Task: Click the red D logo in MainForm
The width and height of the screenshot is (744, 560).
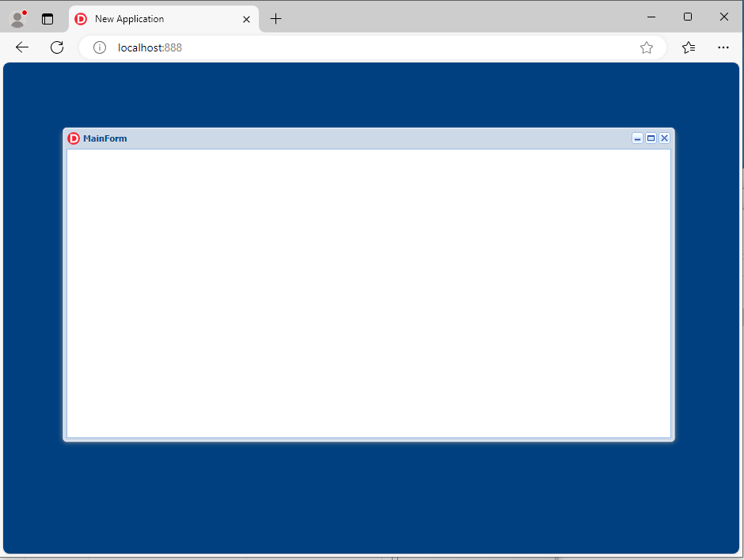Action: coord(74,138)
